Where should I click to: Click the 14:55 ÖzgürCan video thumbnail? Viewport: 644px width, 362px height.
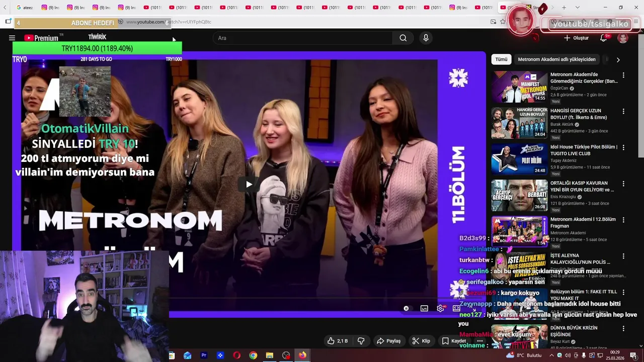click(x=519, y=87)
